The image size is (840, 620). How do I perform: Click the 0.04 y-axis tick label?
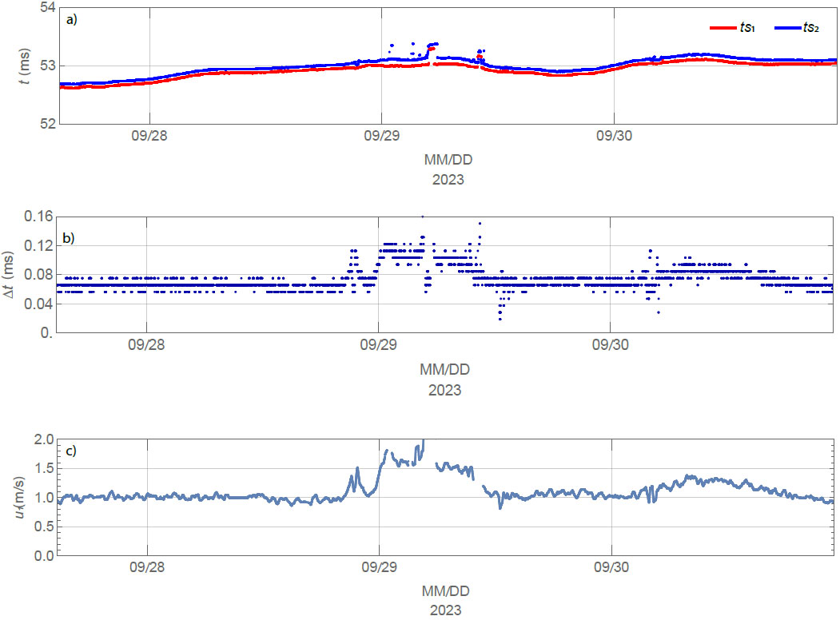(37, 304)
